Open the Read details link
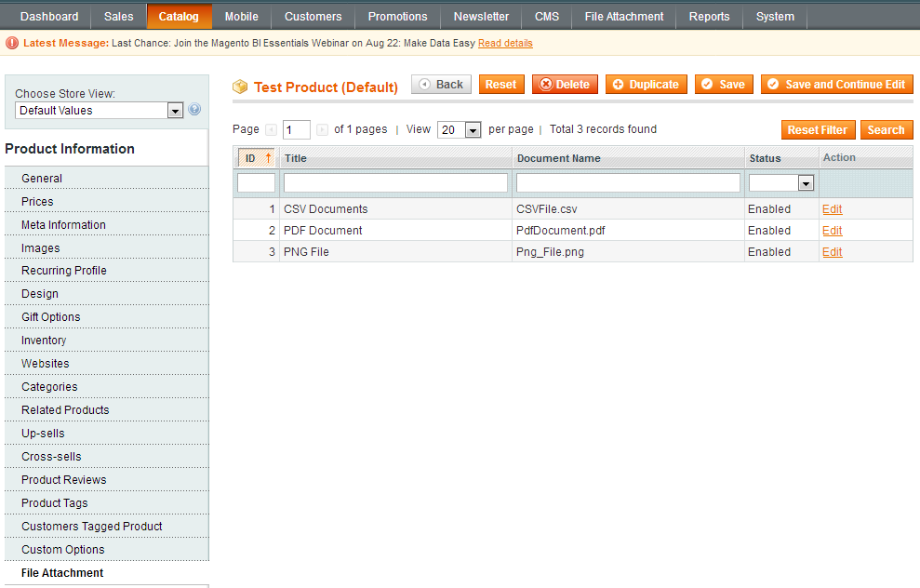Screen dimensions: 920x588 (x=505, y=44)
